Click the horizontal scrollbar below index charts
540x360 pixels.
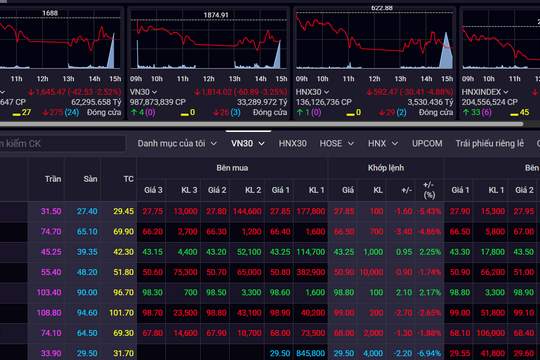[262, 124]
